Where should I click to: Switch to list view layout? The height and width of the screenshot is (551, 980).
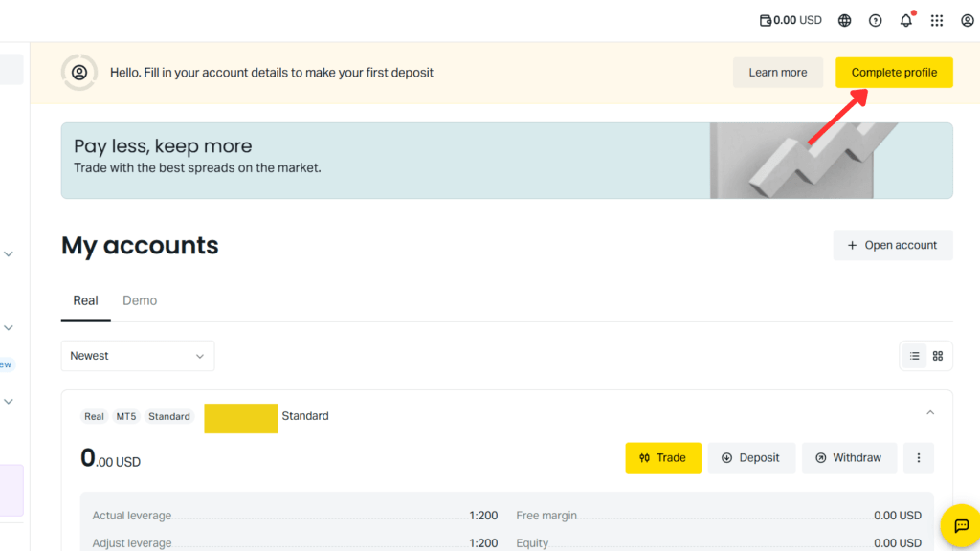pyautogui.click(x=915, y=356)
